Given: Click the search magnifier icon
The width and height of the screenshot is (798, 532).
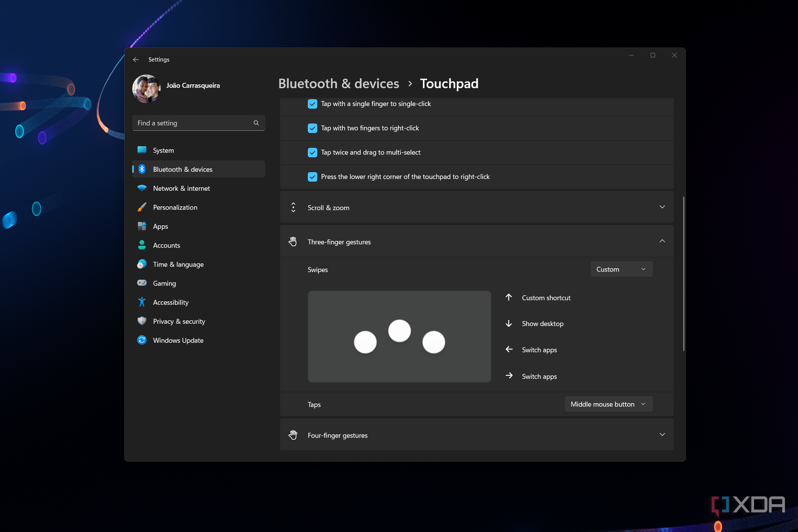Looking at the screenshot, I should [256, 123].
